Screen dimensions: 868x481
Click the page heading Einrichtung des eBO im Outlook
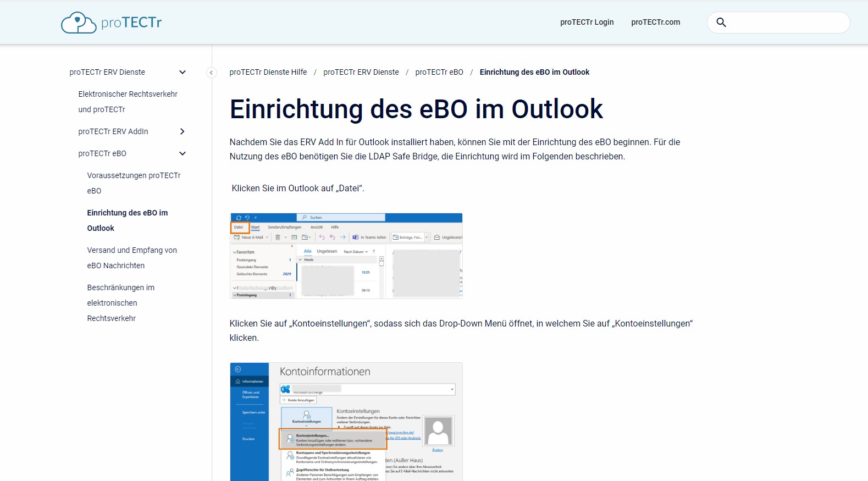pyautogui.click(x=416, y=109)
